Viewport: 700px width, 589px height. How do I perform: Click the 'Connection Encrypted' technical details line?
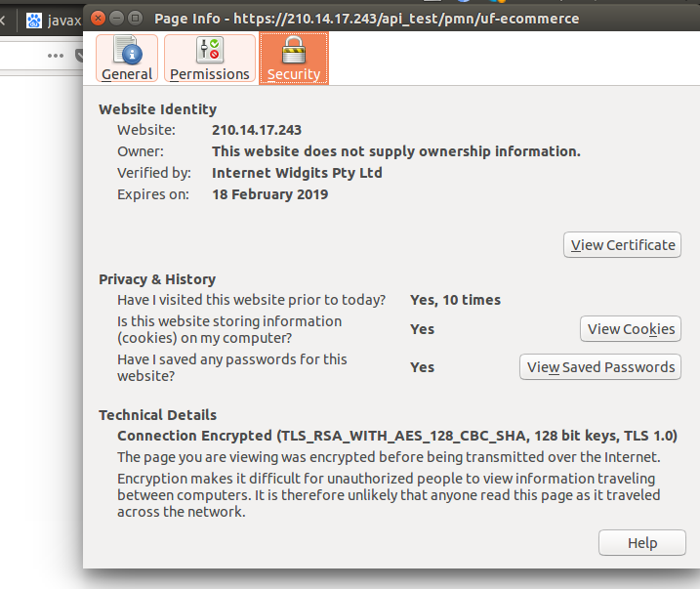(x=397, y=436)
